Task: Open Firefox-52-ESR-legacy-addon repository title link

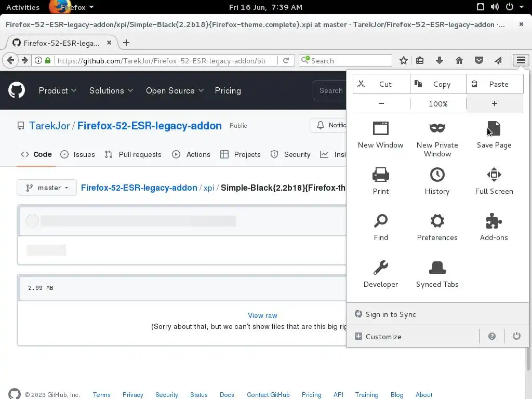Action: 149,126
